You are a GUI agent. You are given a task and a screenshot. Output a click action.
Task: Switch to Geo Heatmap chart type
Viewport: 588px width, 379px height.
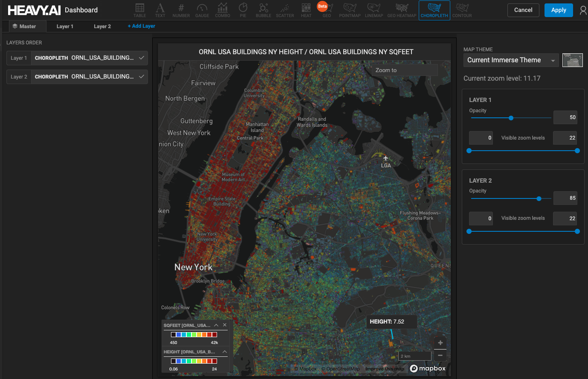(x=402, y=10)
